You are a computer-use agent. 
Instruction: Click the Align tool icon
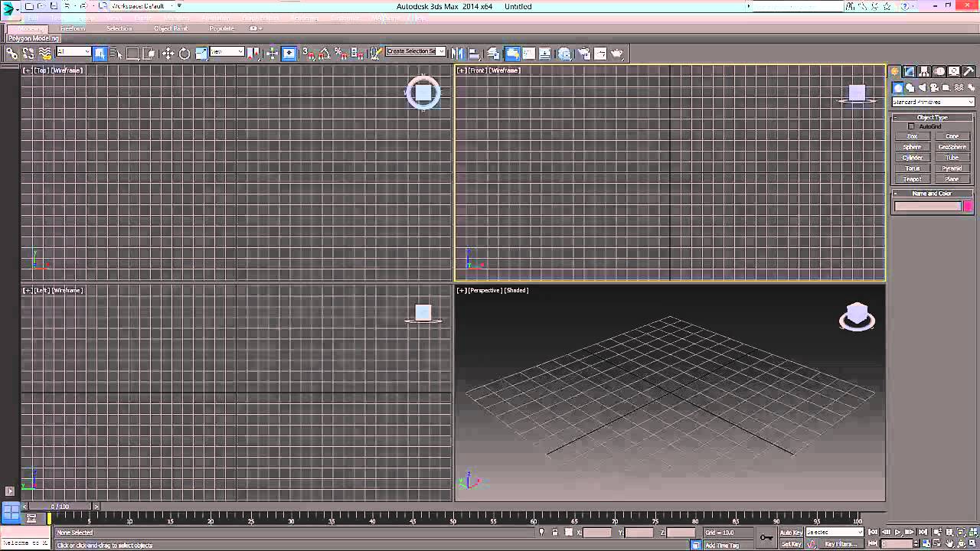coord(473,54)
